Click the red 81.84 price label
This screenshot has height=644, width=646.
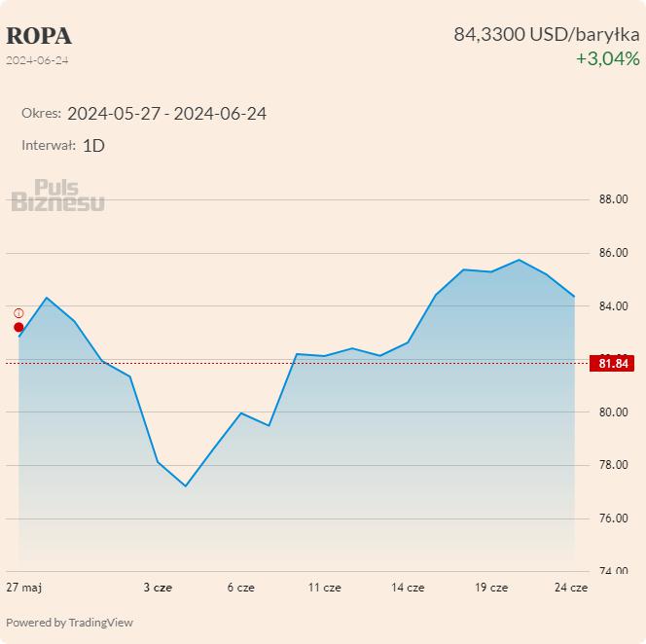(x=614, y=363)
